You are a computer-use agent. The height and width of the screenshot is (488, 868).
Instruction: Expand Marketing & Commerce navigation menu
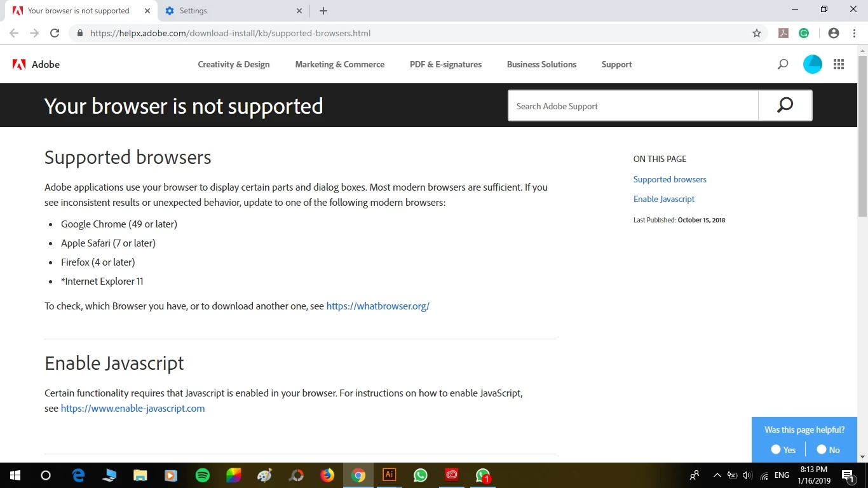pyautogui.click(x=340, y=64)
